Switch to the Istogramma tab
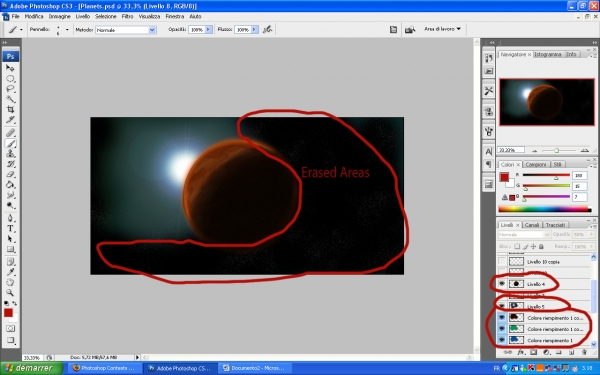The height and width of the screenshot is (375, 600). pyautogui.click(x=548, y=54)
